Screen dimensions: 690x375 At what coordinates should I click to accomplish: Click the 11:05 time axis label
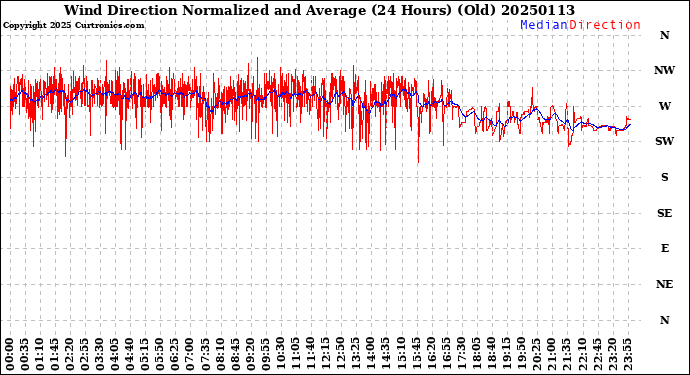click(295, 354)
